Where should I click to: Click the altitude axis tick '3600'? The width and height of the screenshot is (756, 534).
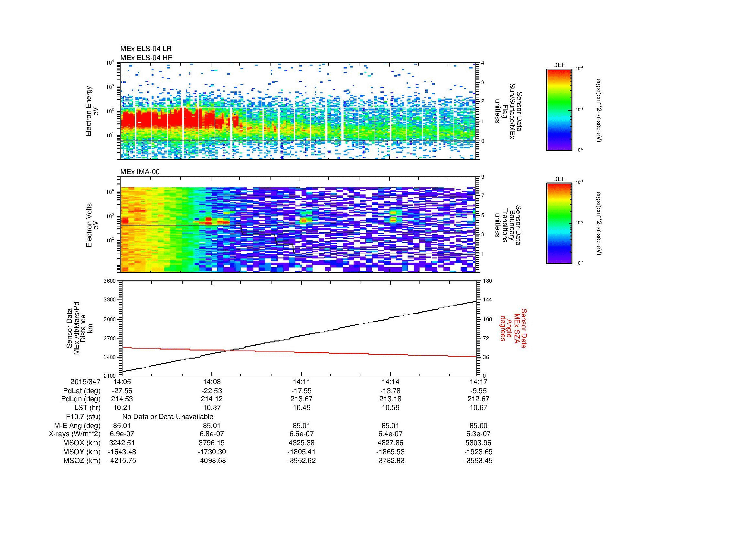[110, 281]
